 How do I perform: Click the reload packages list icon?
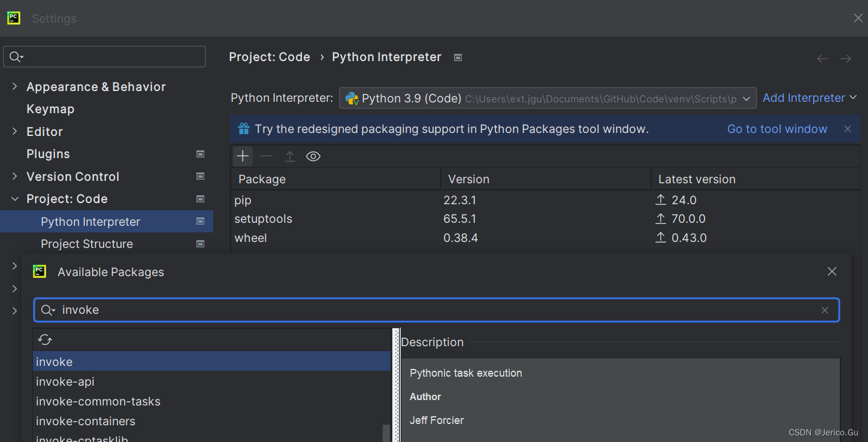coord(45,340)
